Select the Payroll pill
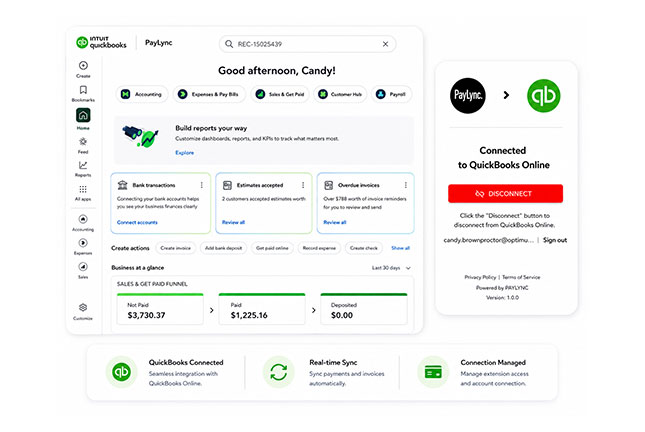This screenshot has height=432, width=645. (x=391, y=94)
